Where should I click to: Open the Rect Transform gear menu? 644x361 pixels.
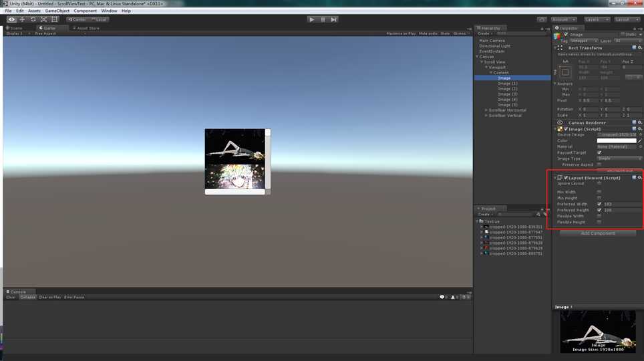coord(640,47)
